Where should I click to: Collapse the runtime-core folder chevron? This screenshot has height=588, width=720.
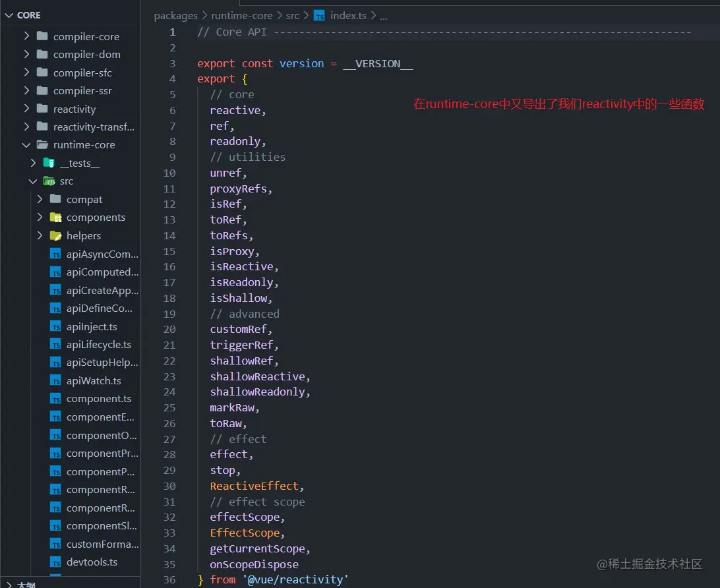[x=26, y=144]
